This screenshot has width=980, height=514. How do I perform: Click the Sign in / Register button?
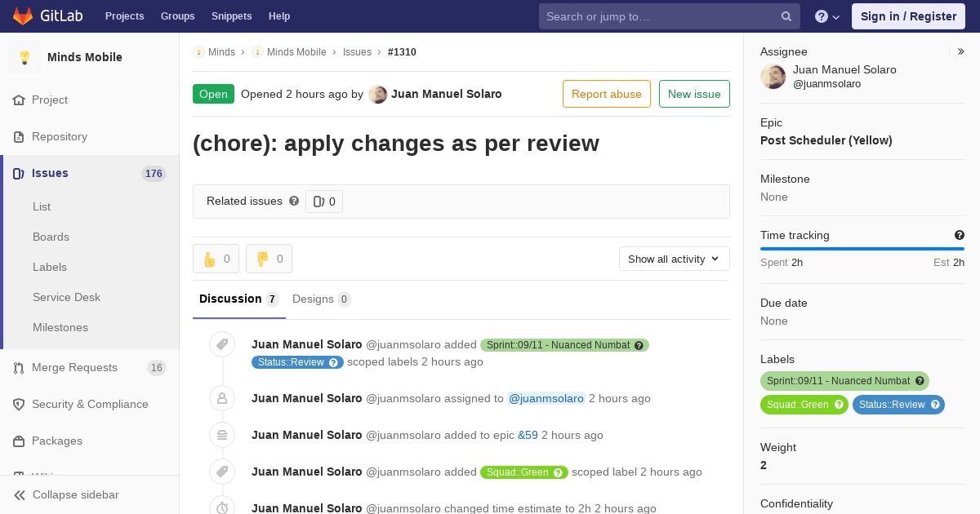tap(908, 16)
